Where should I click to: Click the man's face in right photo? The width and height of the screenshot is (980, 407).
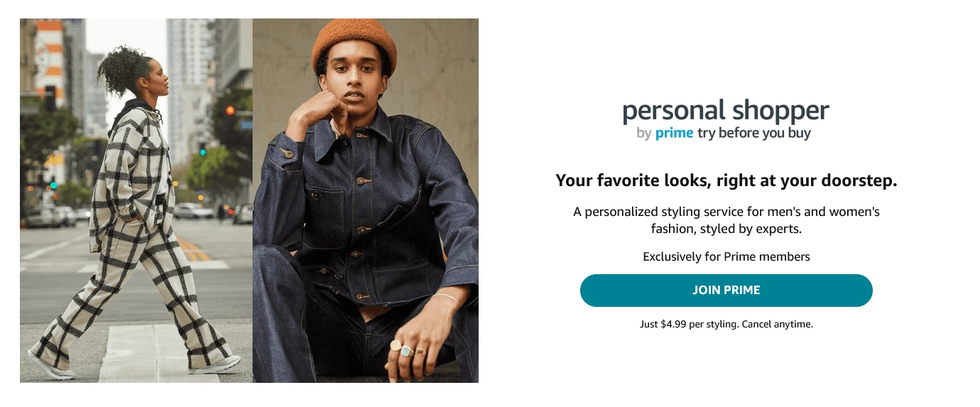pos(355,84)
